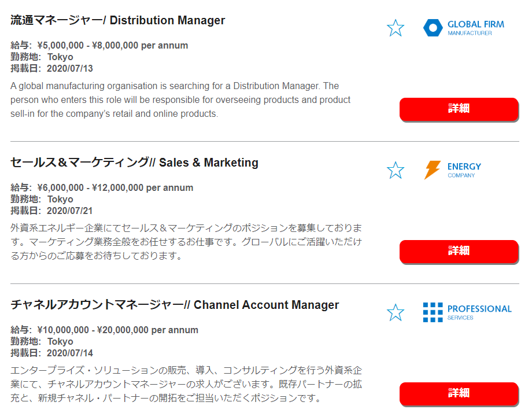The height and width of the screenshot is (413, 532).
Task: Favorite the Distribution Manager job with star
Action: coord(396,28)
